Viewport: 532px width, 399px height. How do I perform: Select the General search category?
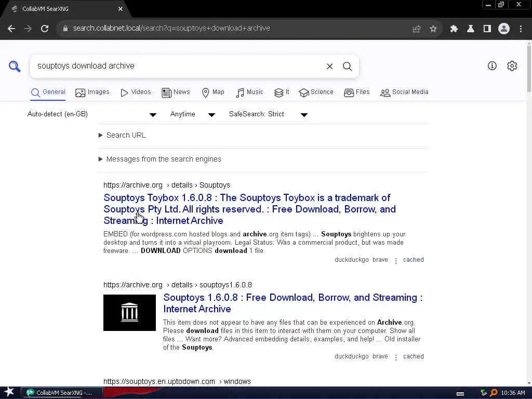(x=48, y=92)
